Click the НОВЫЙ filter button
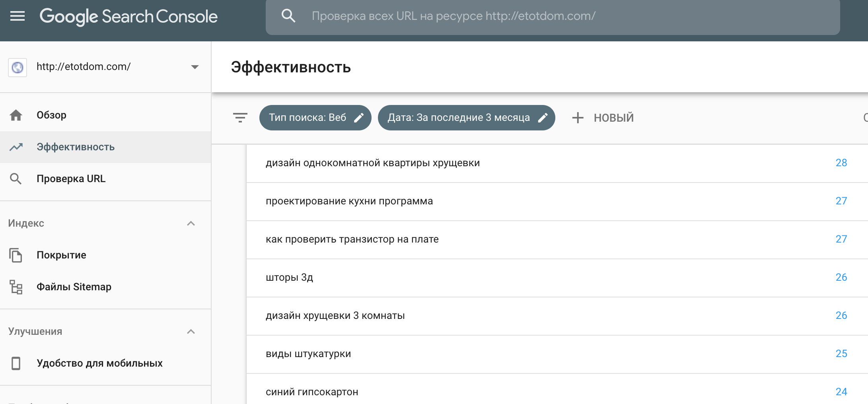 pyautogui.click(x=613, y=118)
